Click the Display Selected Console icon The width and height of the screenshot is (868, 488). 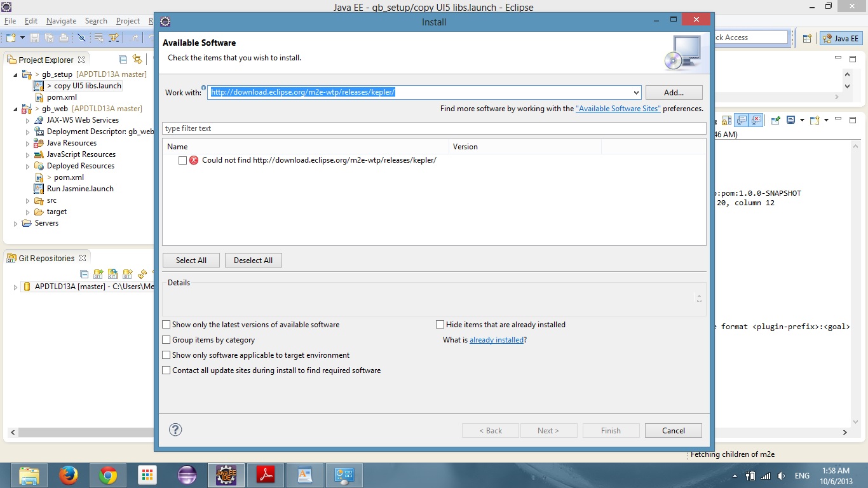(791, 119)
